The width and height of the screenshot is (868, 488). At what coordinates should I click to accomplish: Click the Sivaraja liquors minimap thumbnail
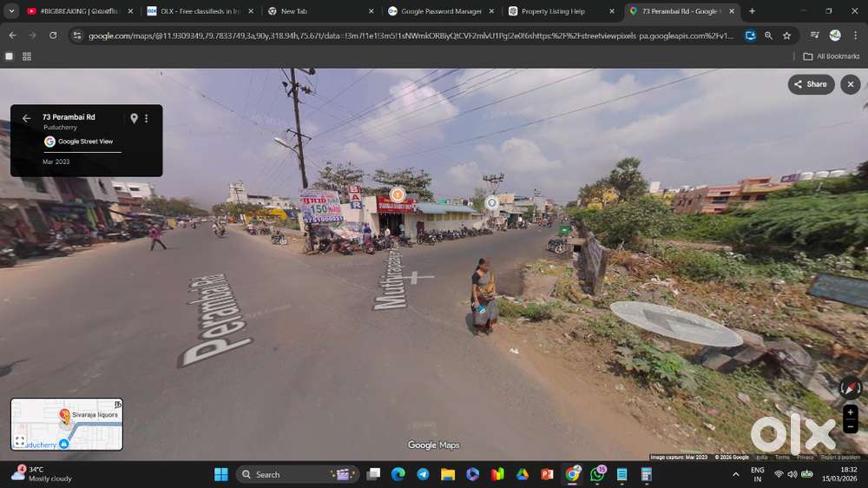pos(67,425)
